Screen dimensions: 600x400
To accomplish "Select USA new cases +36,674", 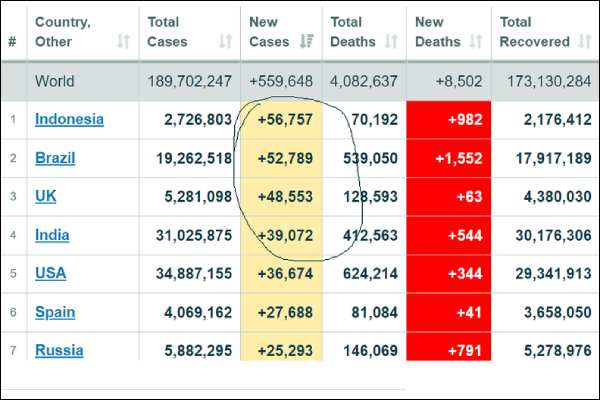I will [x=285, y=274].
